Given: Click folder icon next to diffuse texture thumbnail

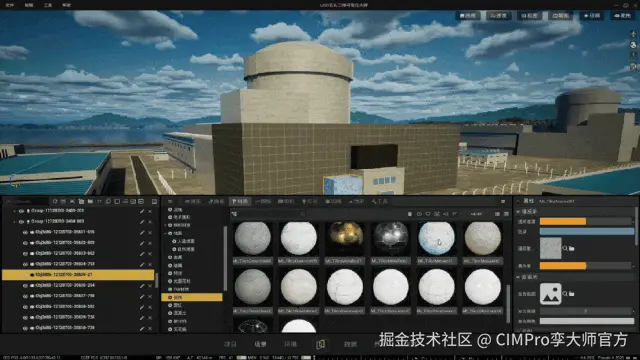Looking at the screenshot, I should [572, 248].
